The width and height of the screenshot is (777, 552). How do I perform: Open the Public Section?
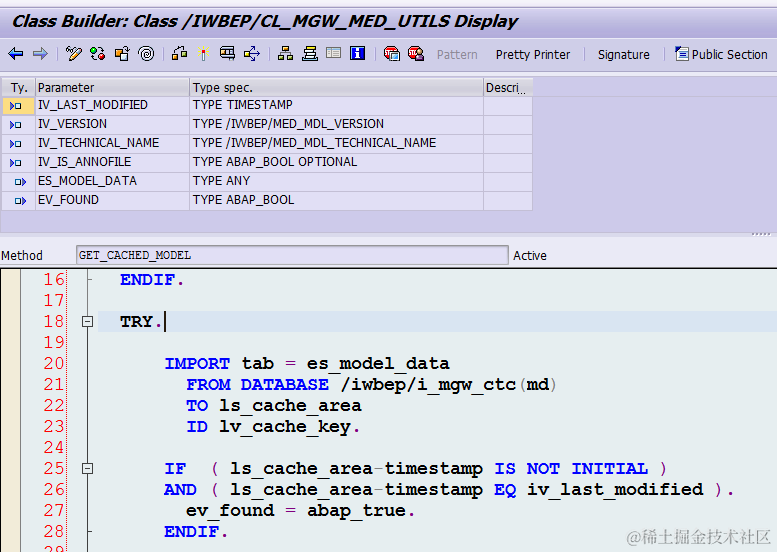[x=721, y=54]
